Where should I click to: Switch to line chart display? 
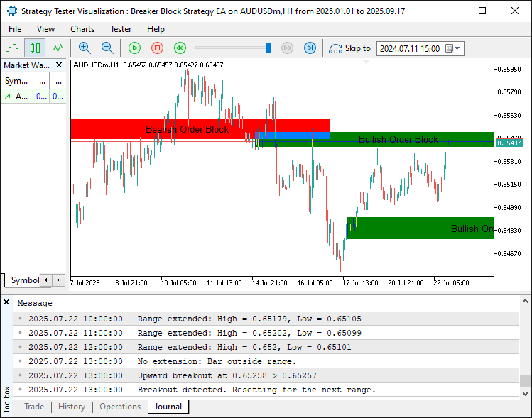click(58, 48)
